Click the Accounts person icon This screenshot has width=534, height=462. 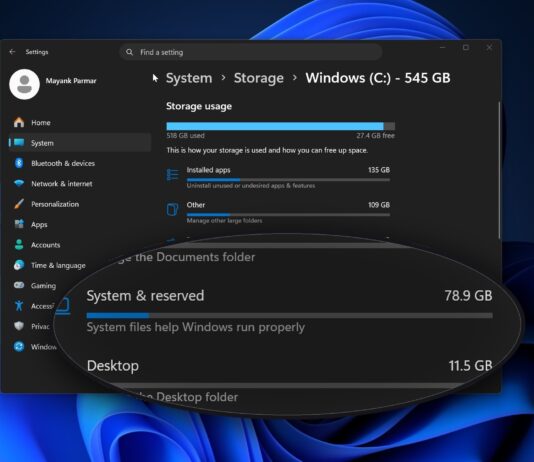click(x=19, y=244)
